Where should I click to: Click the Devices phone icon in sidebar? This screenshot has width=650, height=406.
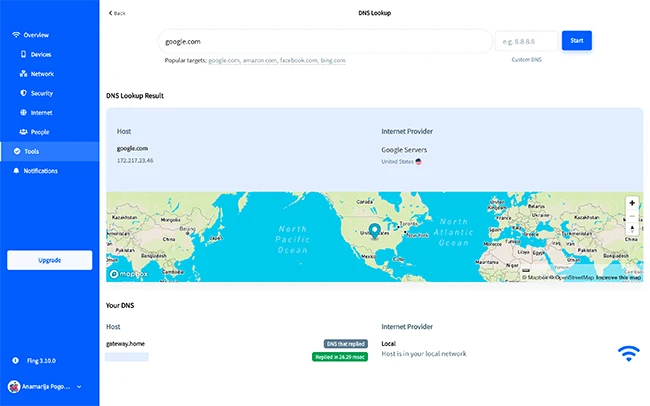(x=22, y=54)
